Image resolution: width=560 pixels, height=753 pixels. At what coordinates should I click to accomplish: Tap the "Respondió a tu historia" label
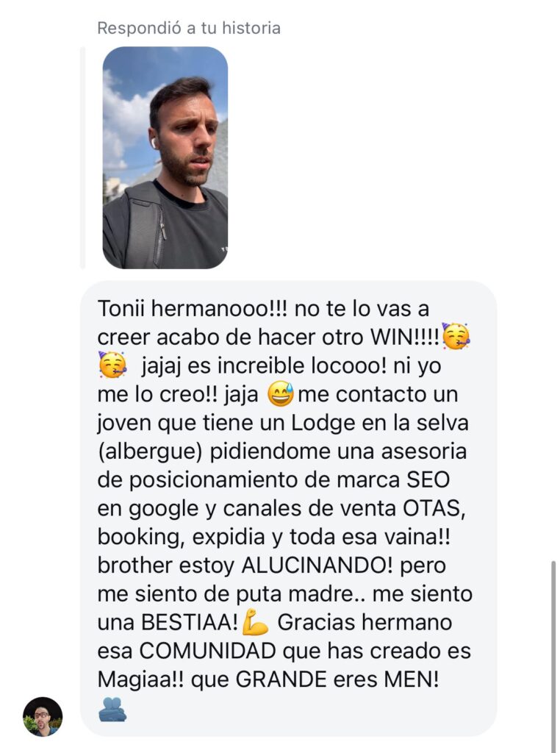pos(189,28)
